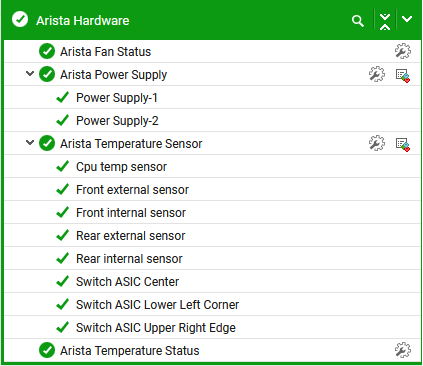
Task: Click the wrench gear icon for Arista Temperature Sensor
Action: pos(377,143)
